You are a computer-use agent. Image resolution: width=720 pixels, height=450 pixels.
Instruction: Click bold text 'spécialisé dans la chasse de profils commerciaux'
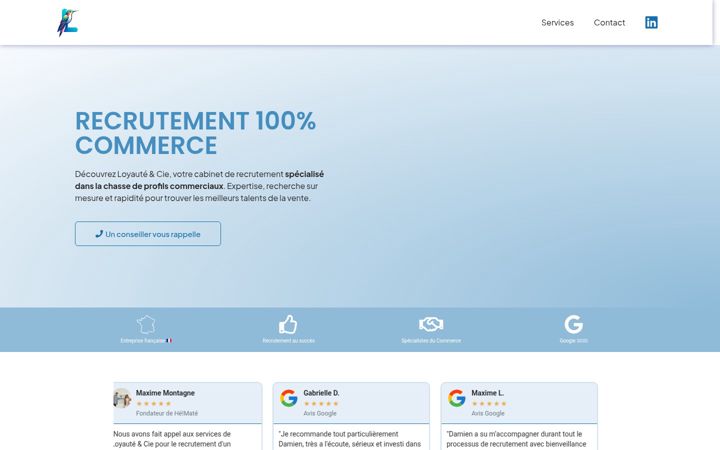click(x=199, y=180)
